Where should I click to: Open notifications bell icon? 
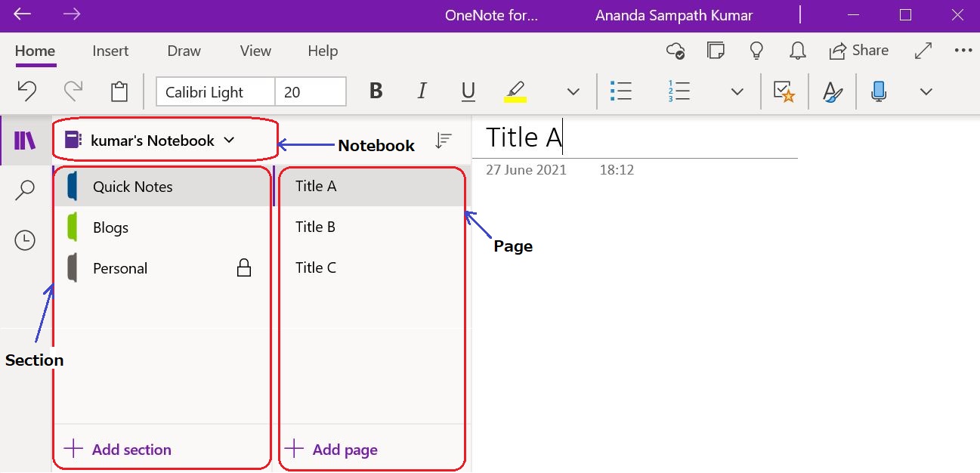pyautogui.click(x=797, y=51)
